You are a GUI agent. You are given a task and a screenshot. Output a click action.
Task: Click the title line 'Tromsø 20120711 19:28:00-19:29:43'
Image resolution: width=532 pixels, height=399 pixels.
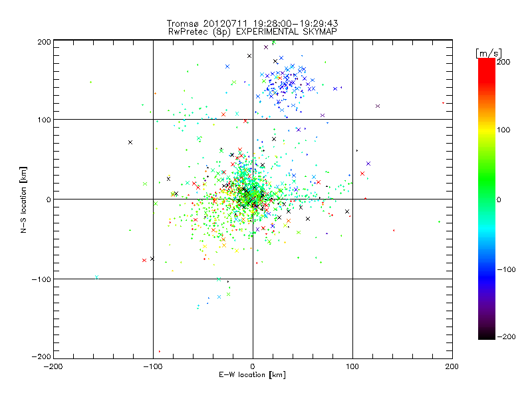252,23
